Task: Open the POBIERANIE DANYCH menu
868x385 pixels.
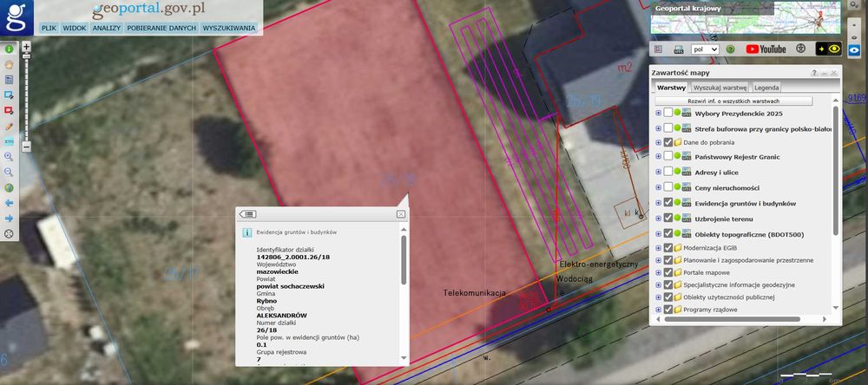Action: point(161,28)
